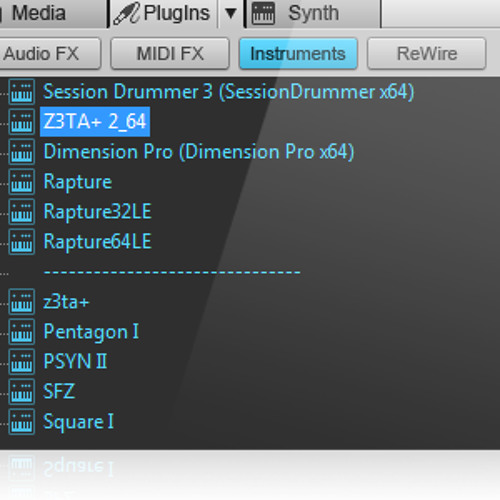Image resolution: width=500 pixels, height=500 pixels.
Task: Click the synth icon beside Square I
Action: pyautogui.click(x=22, y=422)
